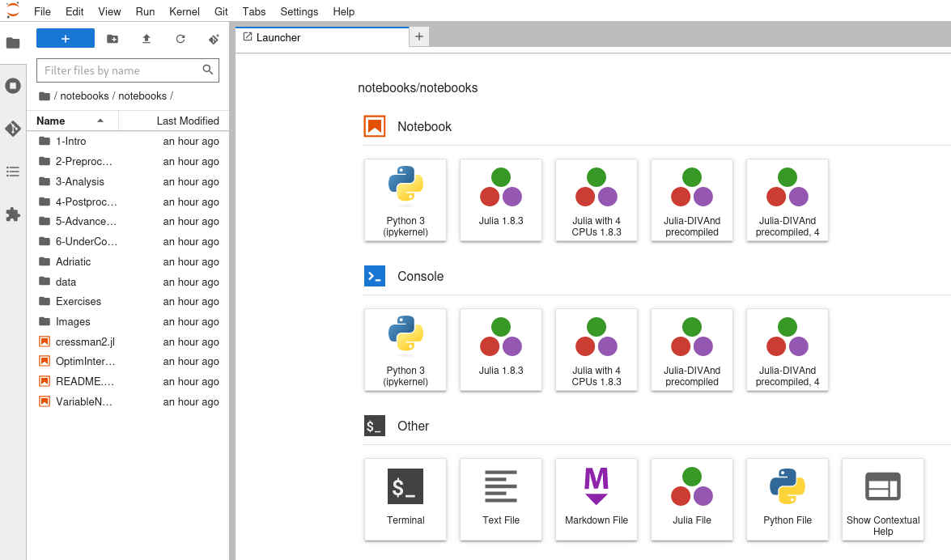Show Contextual Help
Screen dimensions: 951x560
(883, 499)
